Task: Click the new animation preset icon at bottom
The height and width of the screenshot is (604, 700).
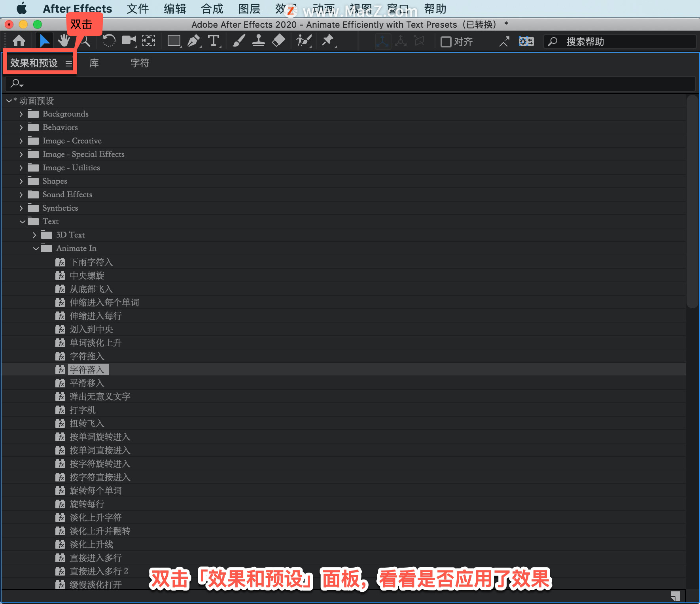Action: pos(675,596)
